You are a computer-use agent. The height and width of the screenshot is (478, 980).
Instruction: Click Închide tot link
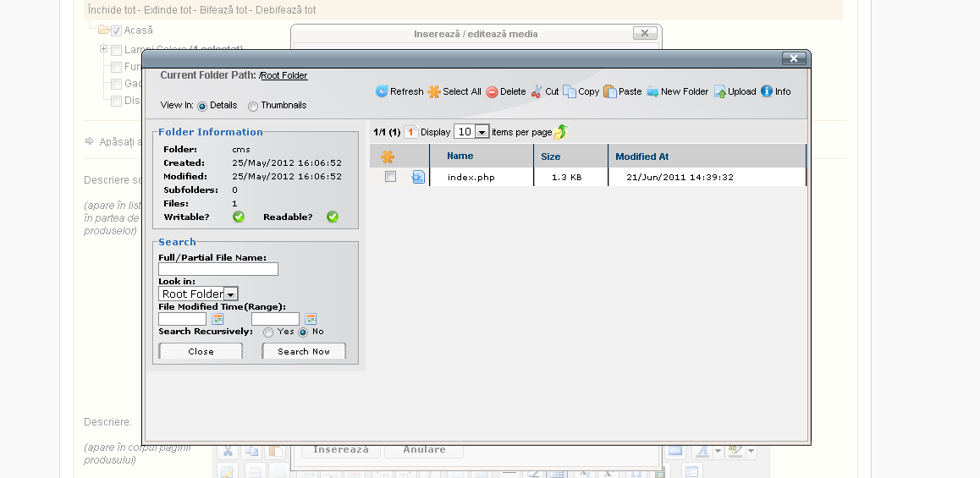tap(112, 10)
